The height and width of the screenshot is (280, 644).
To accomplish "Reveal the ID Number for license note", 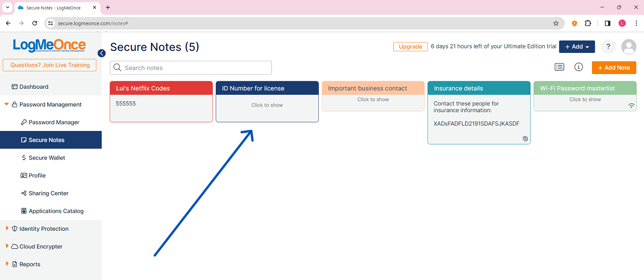I will point(267,105).
